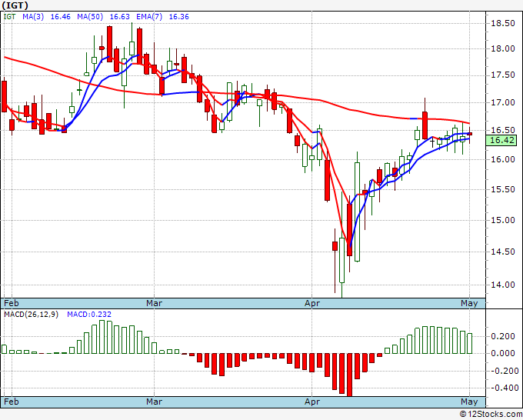Click the 17.00 price axis label
The image size is (523, 420).
(x=503, y=102)
